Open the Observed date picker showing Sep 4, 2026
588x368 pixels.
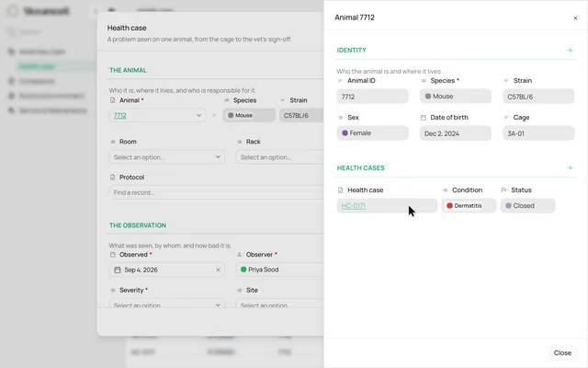click(167, 270)
